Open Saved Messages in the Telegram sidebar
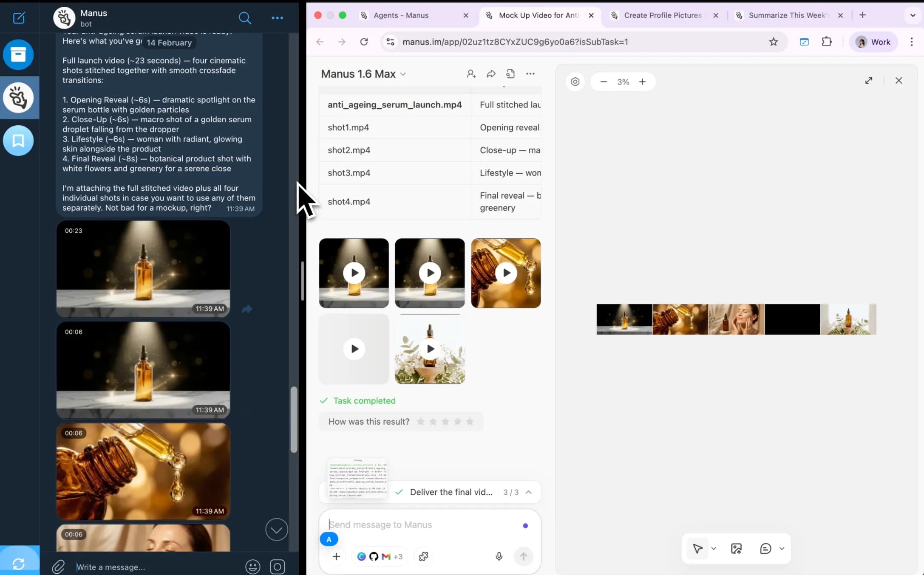The height and width of the screenshot is (575, 924). pyautogui.click(x=19, y=141)
